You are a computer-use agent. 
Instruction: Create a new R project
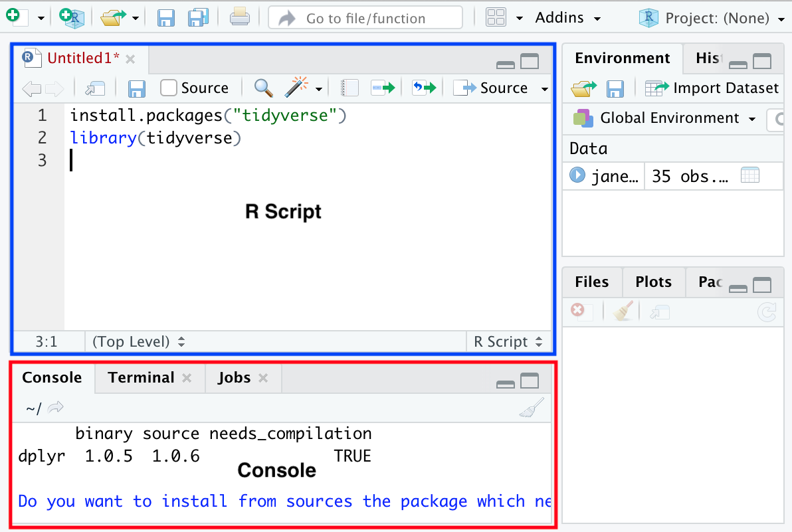point(72,18)
